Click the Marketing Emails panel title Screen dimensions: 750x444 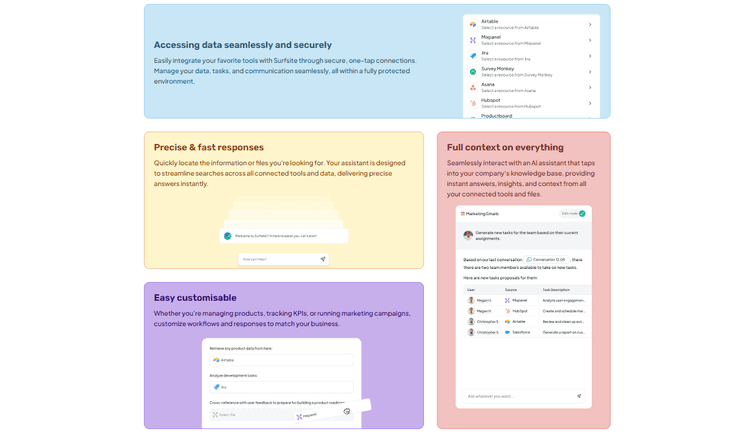(482, 214)
